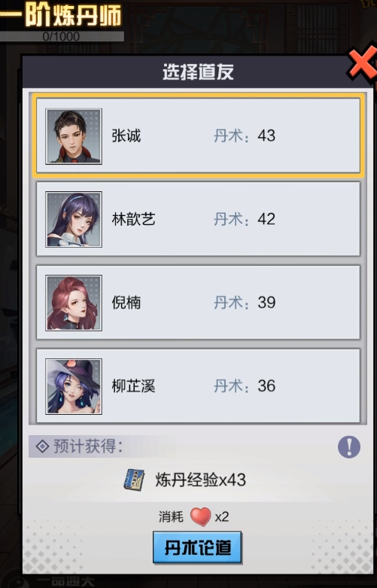The image size is (377, 588).
Task: Select 倪楠's portrait avatar
Action: tap(74, 303)
